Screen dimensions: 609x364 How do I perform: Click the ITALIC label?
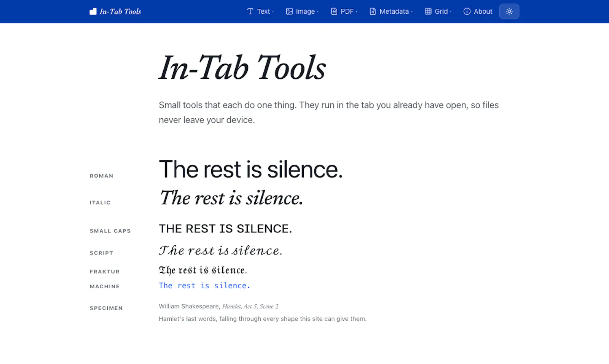100,202
